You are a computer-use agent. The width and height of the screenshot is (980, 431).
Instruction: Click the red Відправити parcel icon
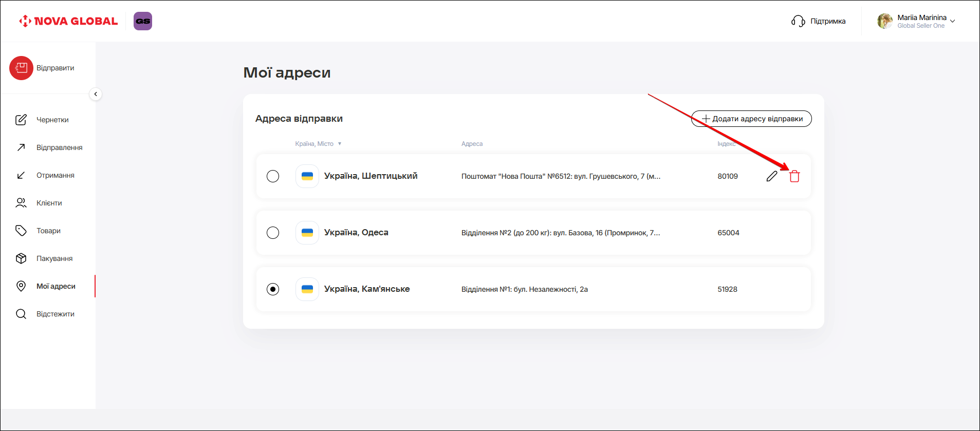pos(21,68)
